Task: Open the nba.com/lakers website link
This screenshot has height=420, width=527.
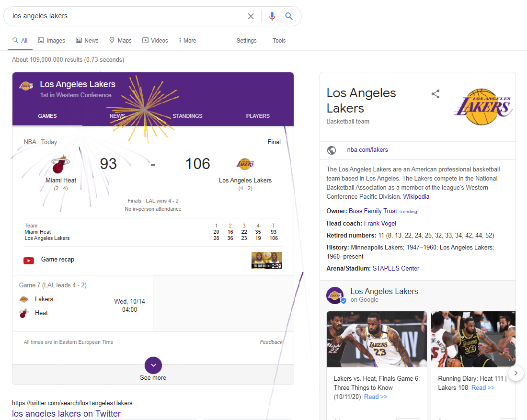Action: [367, 150]
